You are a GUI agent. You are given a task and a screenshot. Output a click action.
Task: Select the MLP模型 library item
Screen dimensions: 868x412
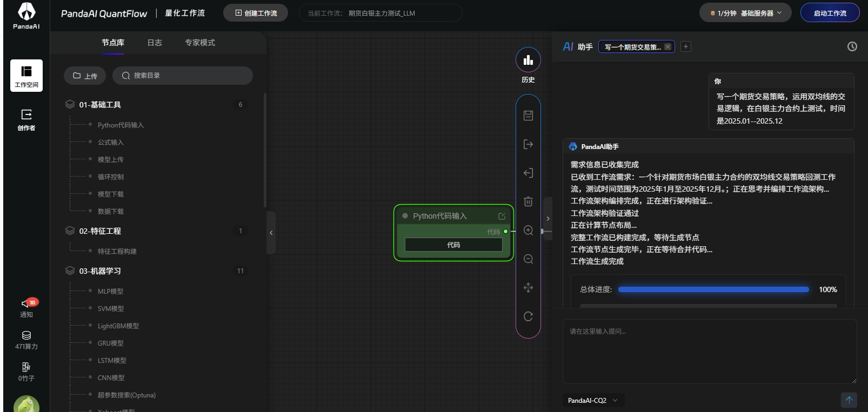click(110, 292)
